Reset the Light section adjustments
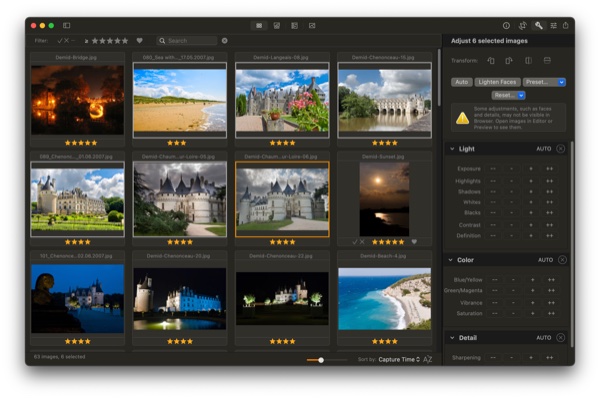Viewport: 600px width, 399px height. tap(561, 149)
